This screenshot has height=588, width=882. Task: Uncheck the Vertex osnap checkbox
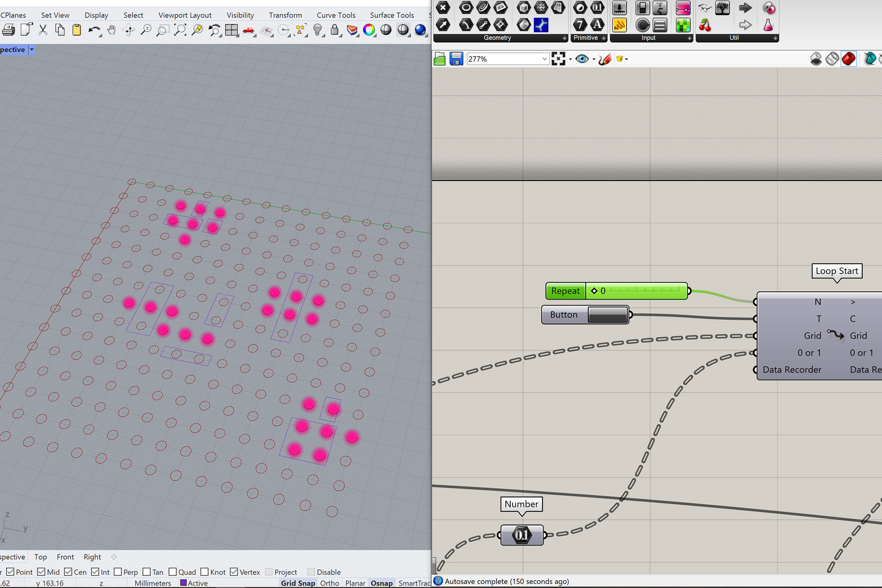point(234,572)
